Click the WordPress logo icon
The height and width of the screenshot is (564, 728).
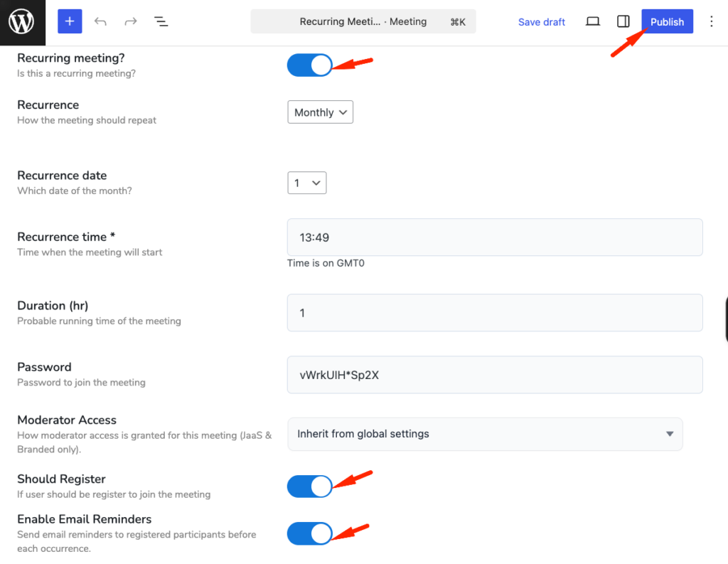[22, 22]
